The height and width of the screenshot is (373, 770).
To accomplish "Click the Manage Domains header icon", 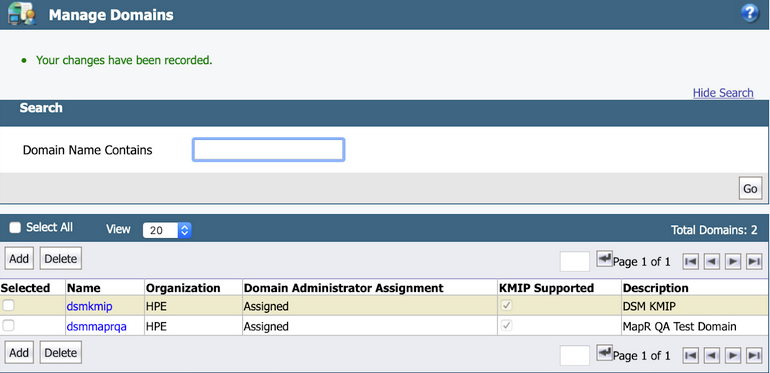I will (22, 14).
